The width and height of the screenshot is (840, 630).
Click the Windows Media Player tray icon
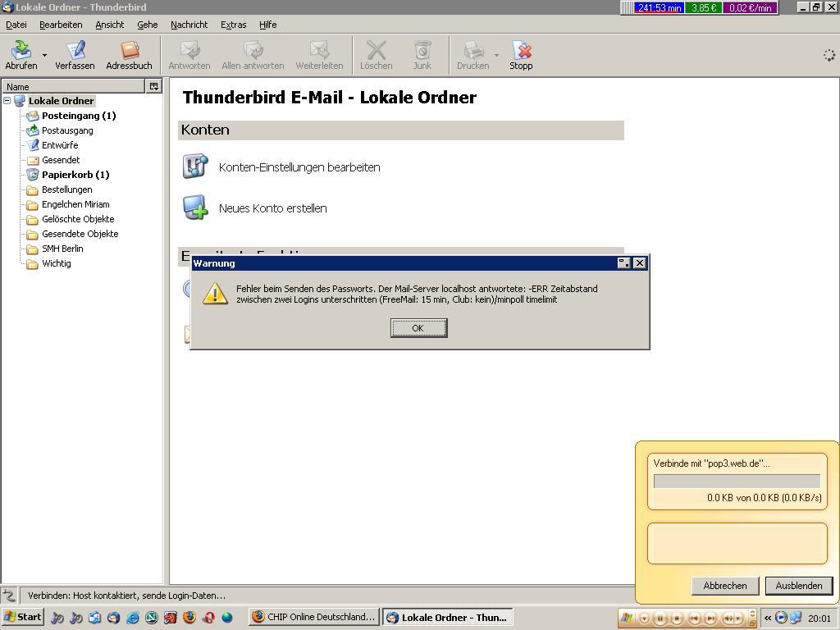[x=781, y=618]
